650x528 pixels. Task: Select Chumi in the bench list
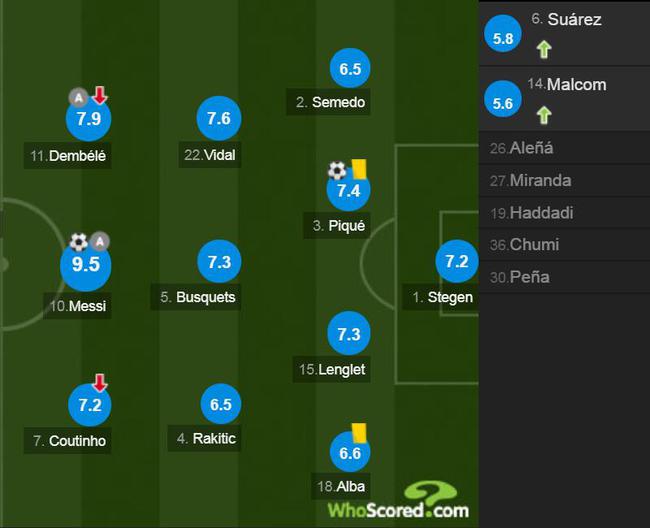564,245
